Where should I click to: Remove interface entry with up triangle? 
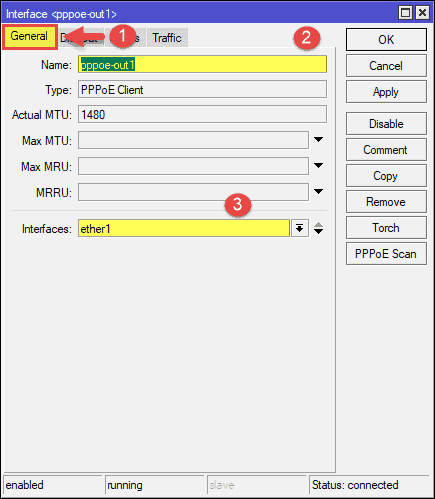[319, 225]
